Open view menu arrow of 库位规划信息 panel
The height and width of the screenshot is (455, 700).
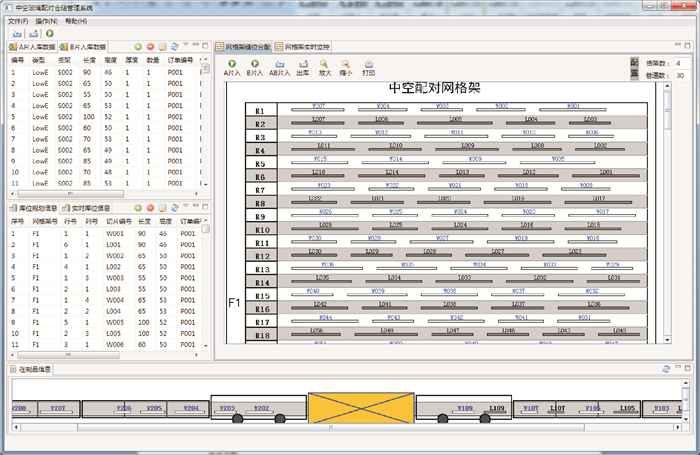[186, 207]
